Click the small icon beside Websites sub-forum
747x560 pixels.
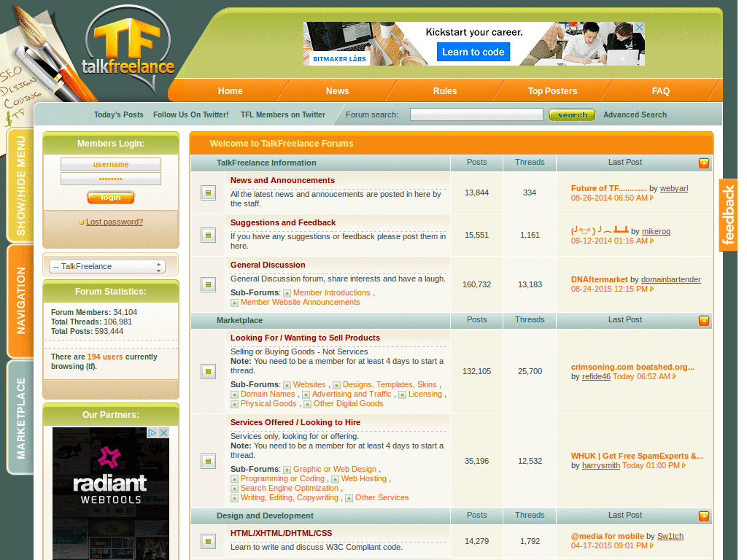[287, 385]
